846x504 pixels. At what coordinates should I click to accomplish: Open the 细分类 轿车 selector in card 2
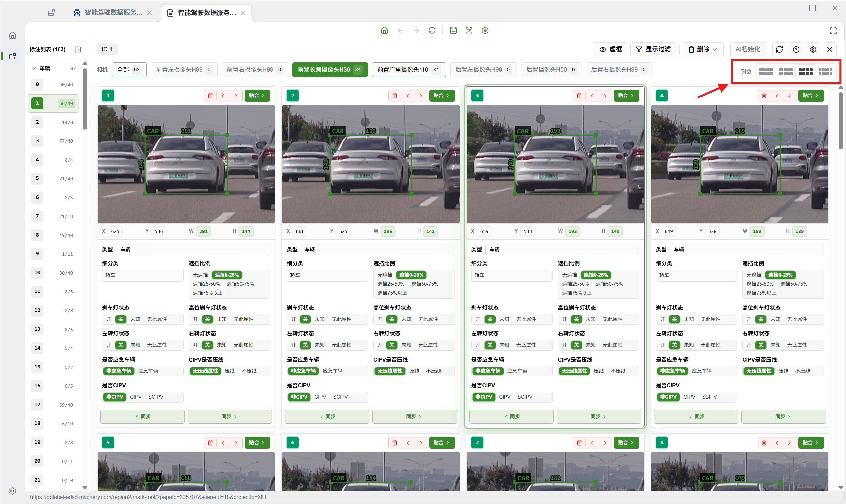327,275
